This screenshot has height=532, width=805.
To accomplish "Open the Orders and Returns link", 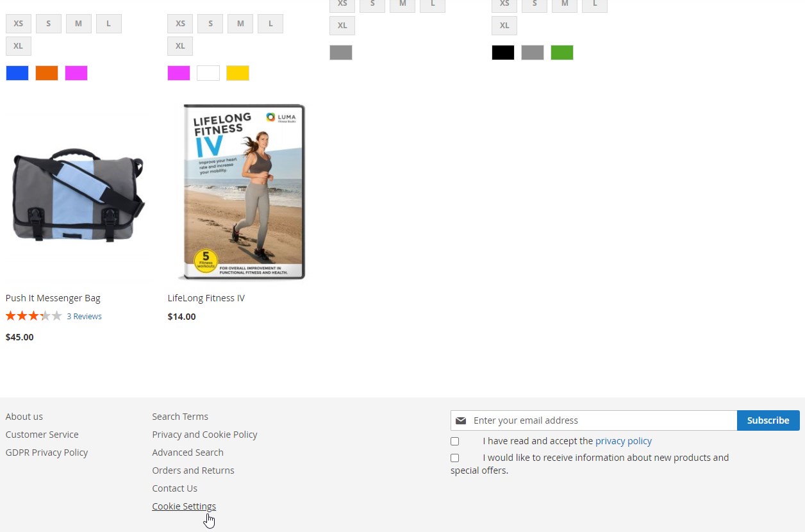I will (193, 470).
